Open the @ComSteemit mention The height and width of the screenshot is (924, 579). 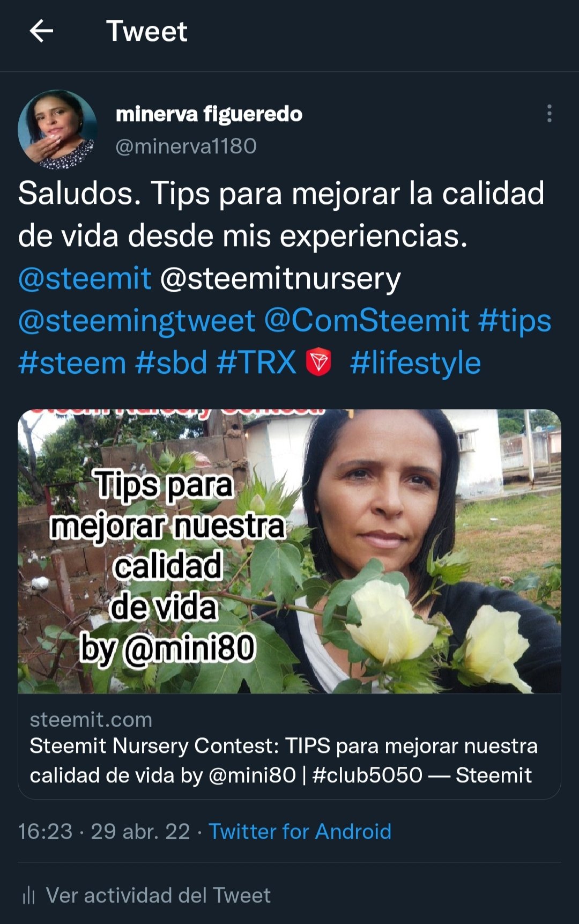[x=367, y=321]
